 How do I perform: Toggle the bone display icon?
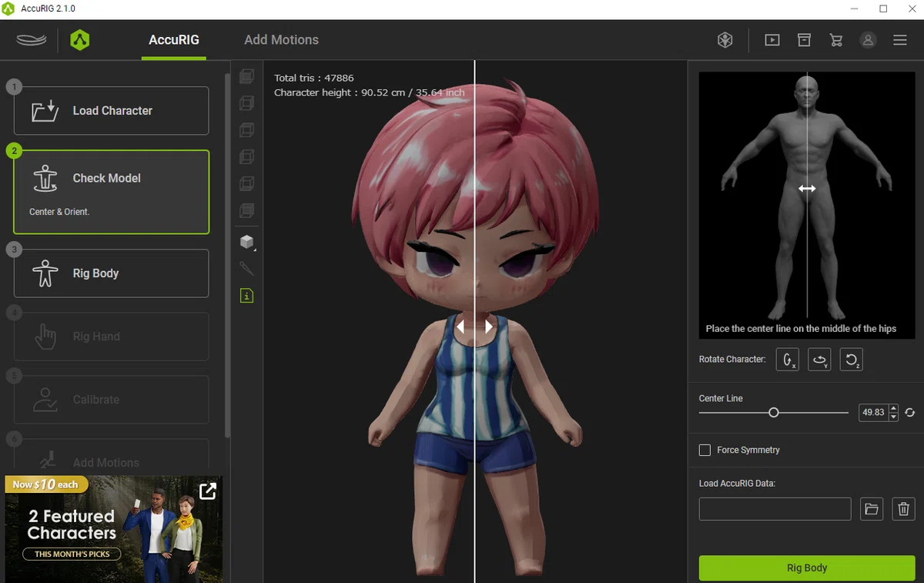246,269
